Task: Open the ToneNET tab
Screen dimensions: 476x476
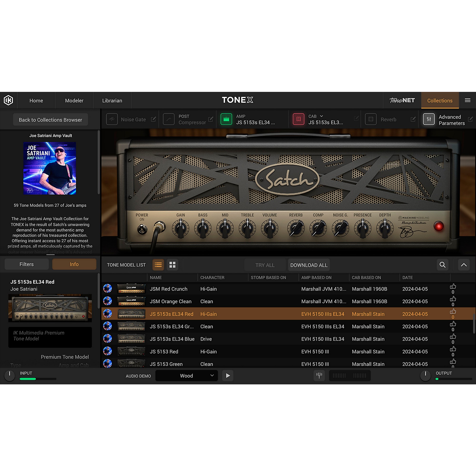Action: tap(402, 100)
